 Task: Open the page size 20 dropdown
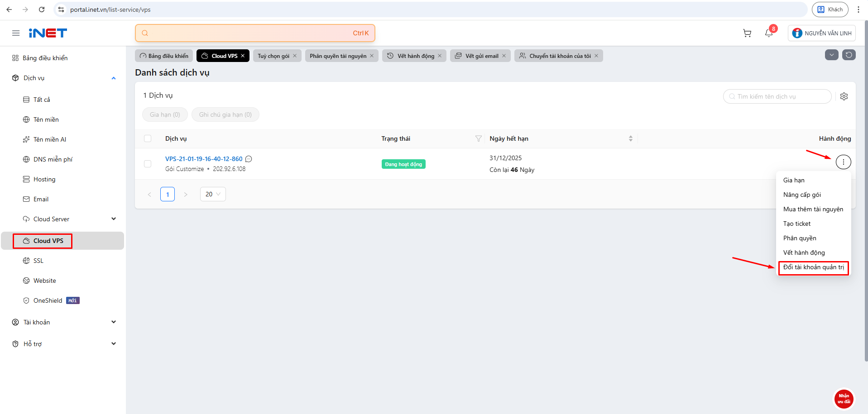coord(213,194)
